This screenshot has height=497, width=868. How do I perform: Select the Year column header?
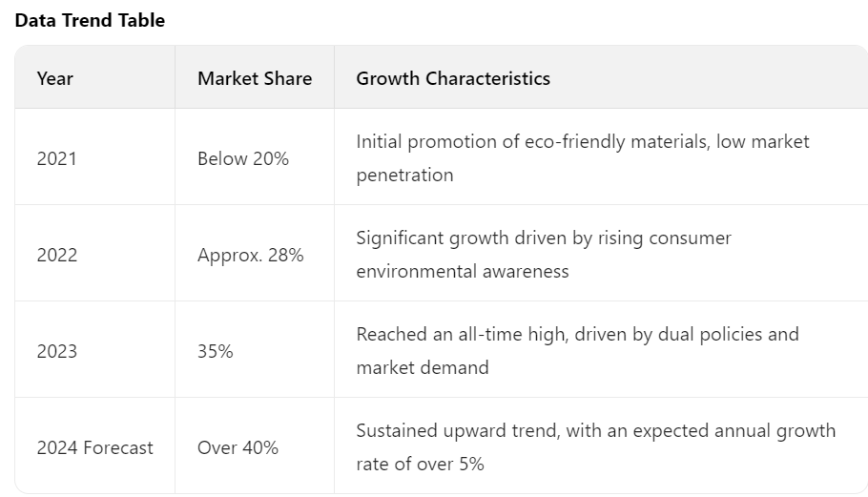pos(54,78)
